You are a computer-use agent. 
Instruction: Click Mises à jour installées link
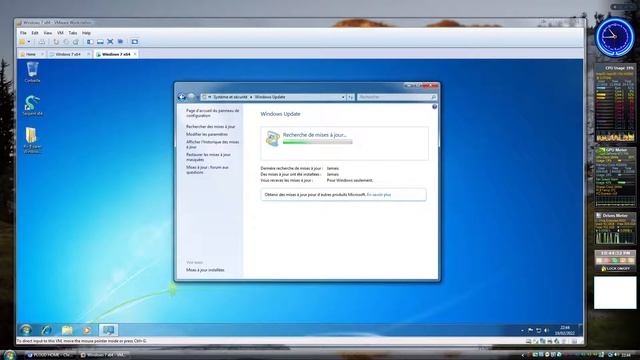[205, 270]
